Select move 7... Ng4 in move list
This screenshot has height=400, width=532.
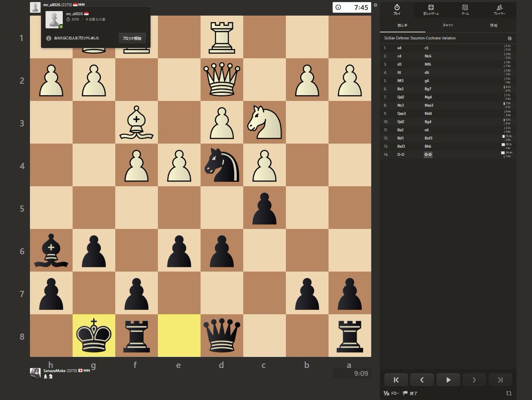428,97
